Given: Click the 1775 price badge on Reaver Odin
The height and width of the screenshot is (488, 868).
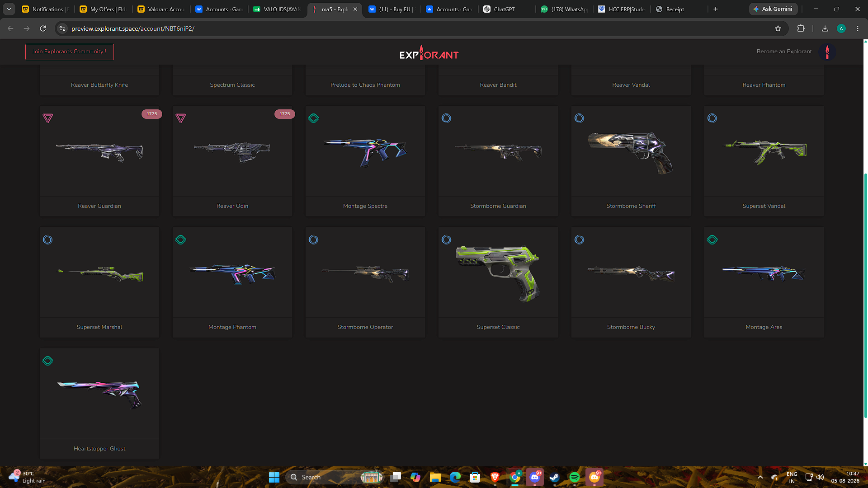Looking at the screenshot, I should pos(285,114).
